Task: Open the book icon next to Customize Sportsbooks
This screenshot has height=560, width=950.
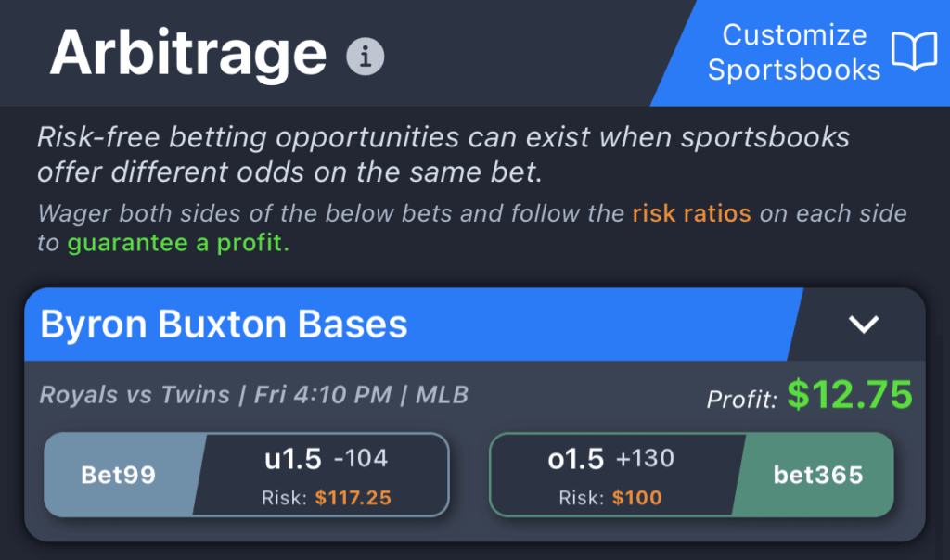Action: point(913,54)
